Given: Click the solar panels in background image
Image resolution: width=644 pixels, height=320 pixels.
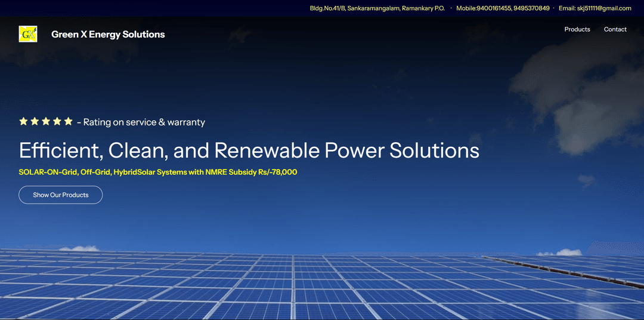Looking at the screenshot, I should point(322,287).
